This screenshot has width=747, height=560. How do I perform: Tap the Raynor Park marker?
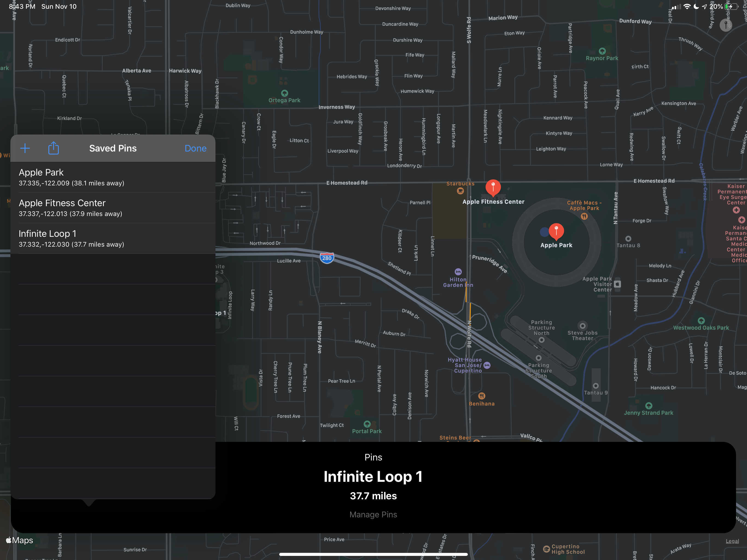tap(602, 51)
